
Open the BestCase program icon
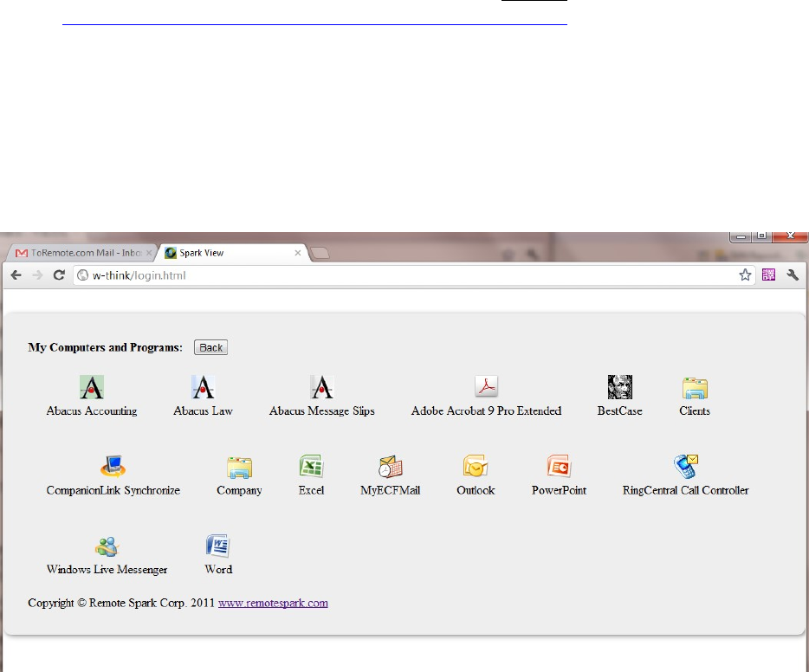click(x=619, y=387)
